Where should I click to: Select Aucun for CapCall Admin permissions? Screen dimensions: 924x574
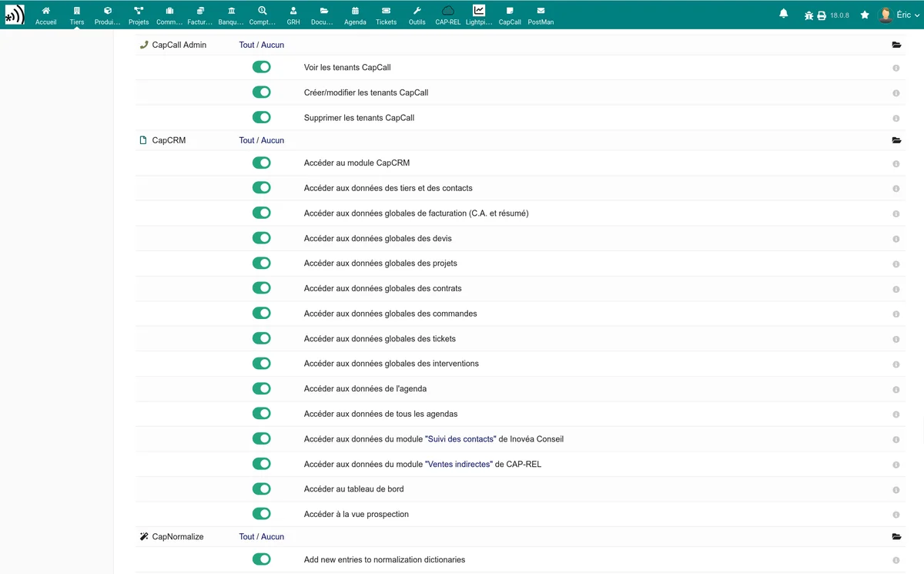point(273,45)
